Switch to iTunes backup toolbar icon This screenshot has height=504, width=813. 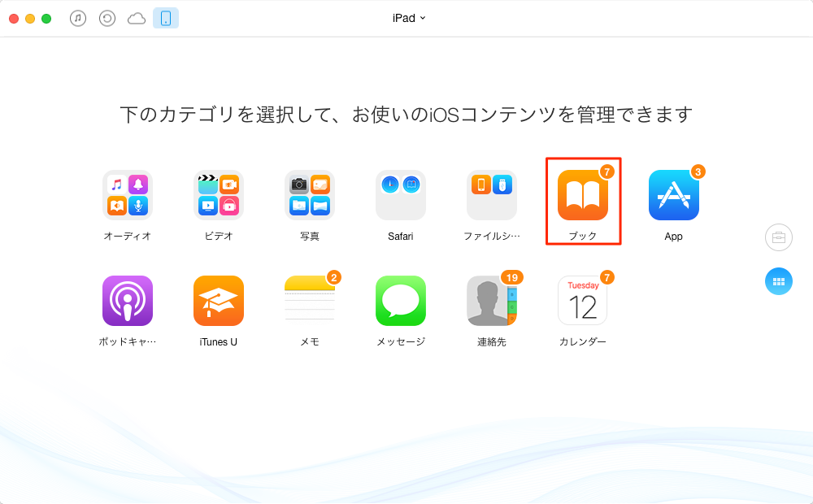click(107, 18)
